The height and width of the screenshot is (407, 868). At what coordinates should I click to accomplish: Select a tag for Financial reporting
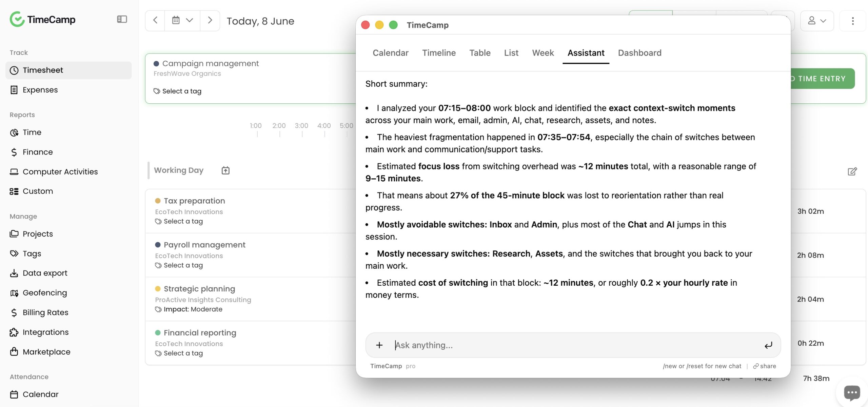tap(179, 353)
